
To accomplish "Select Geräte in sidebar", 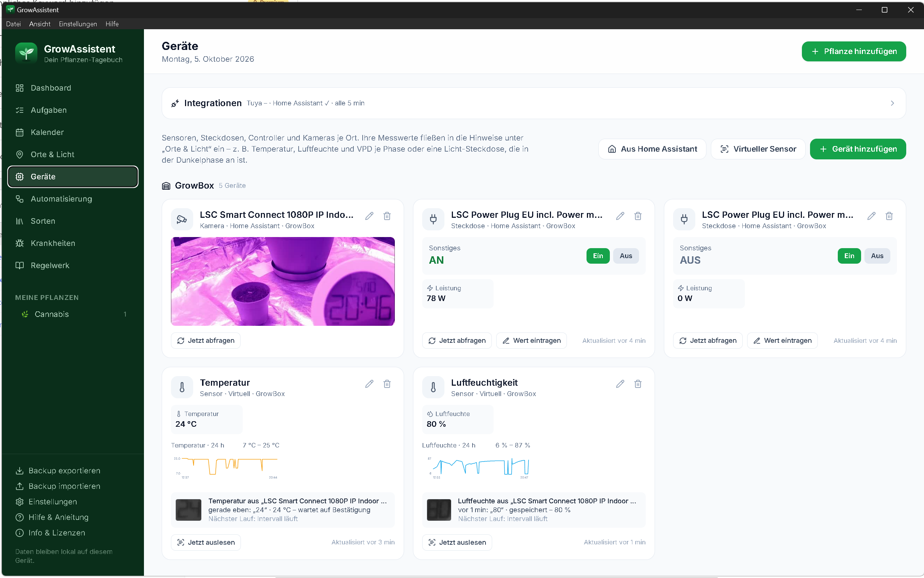I will (x=73, y=177).
